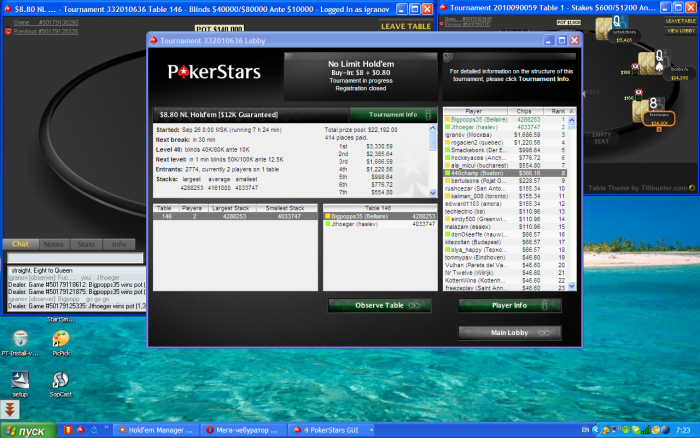Screen dimensions: 700x438
Task: Open PokerStars GUI taskbar group
Action: [329, 430]
